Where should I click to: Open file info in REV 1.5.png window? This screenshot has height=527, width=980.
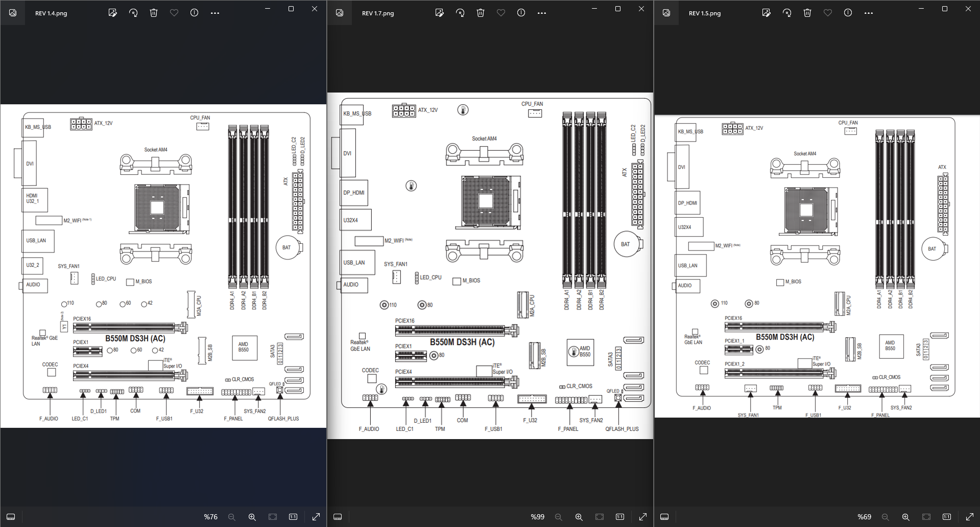coord(848,13)
